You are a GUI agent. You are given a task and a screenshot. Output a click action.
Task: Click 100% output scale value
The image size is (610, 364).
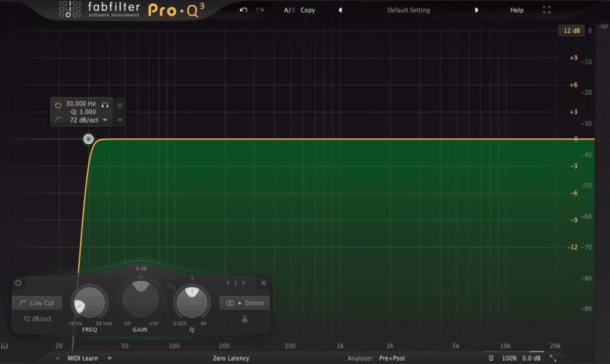(x=509, y=358)
